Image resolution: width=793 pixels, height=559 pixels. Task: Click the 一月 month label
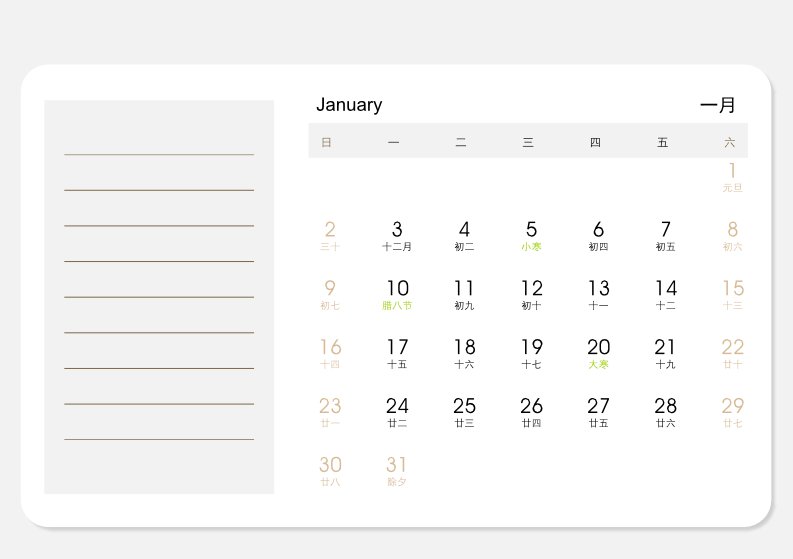[x=717, y=105]
